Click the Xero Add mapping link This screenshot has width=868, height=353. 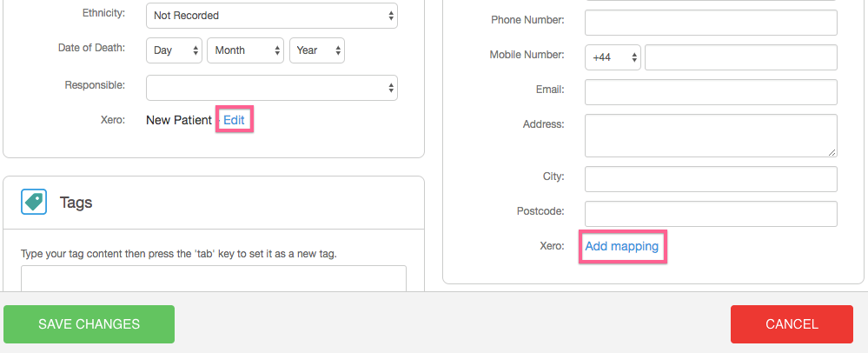point(621,247)
